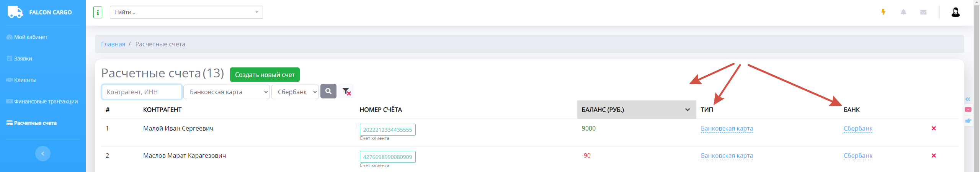Screen dimensions: 980x172
Task: Open the notifications bell
Action: [903, 12]
